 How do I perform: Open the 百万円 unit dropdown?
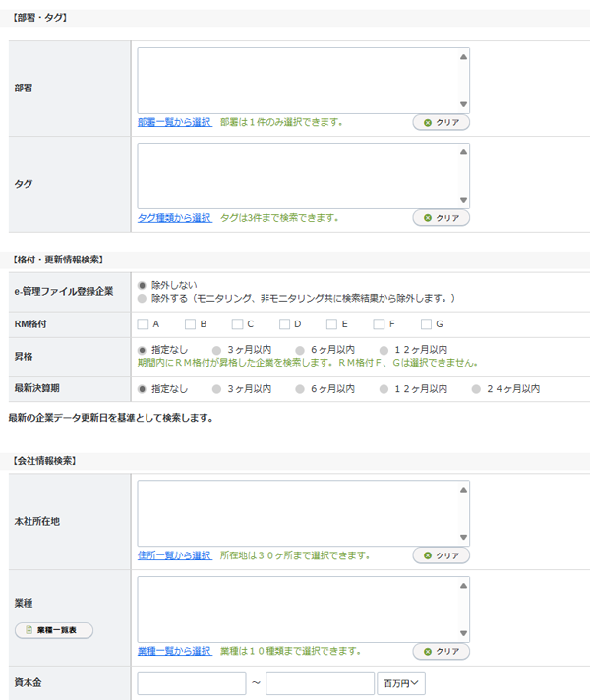(401, 683)
